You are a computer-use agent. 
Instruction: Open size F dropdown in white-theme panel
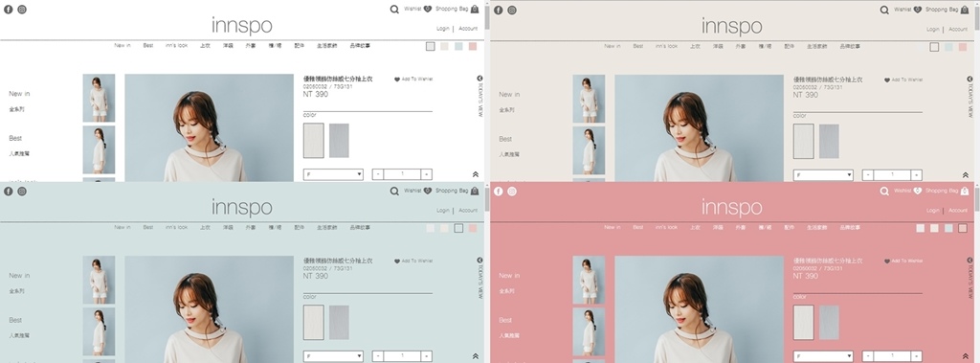(x=333, y=174)
